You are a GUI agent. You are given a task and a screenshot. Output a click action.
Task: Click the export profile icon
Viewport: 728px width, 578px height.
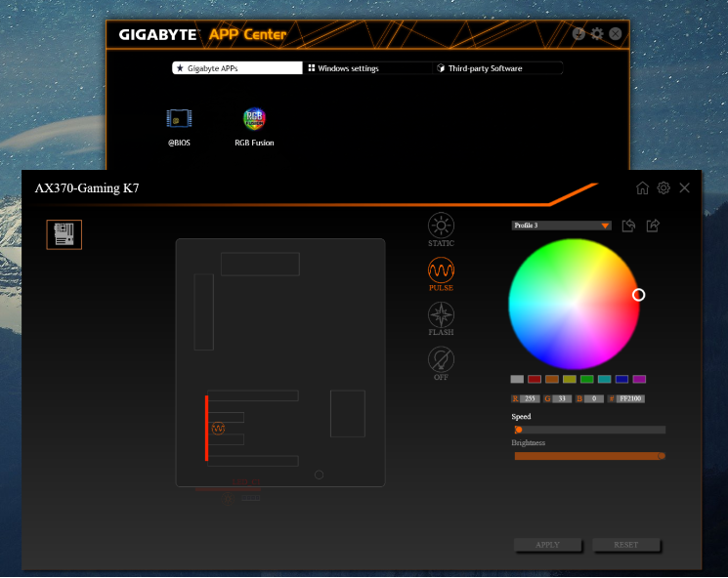tap(653, 226)
